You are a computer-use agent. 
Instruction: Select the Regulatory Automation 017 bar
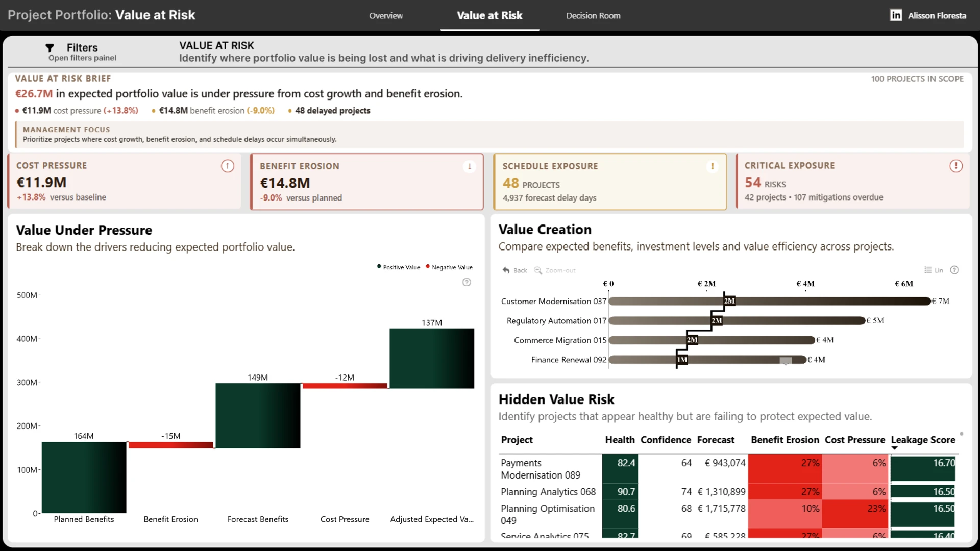coord(737,321)
